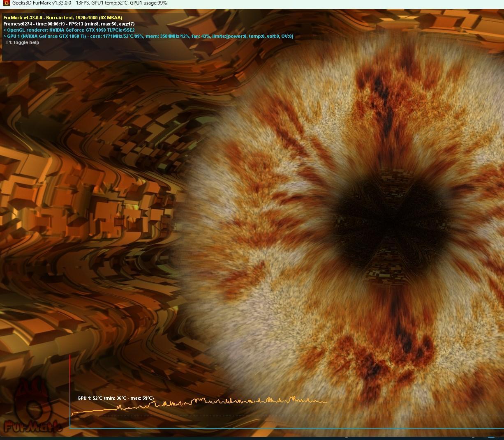Click the 'FurMark v1.33.0.0 - Burn-in test' line
Screen dimensions: 504x440
62,18
